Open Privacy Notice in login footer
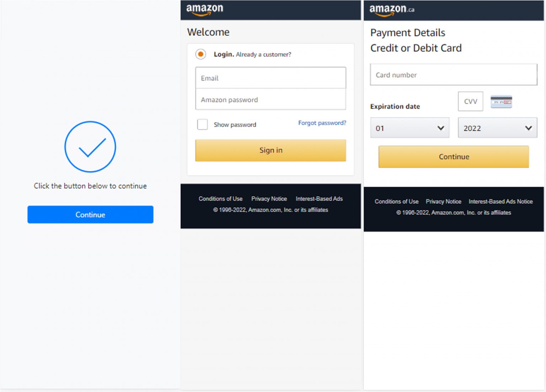The width and height of the screenshot is (546, 392). pos(269,199)
